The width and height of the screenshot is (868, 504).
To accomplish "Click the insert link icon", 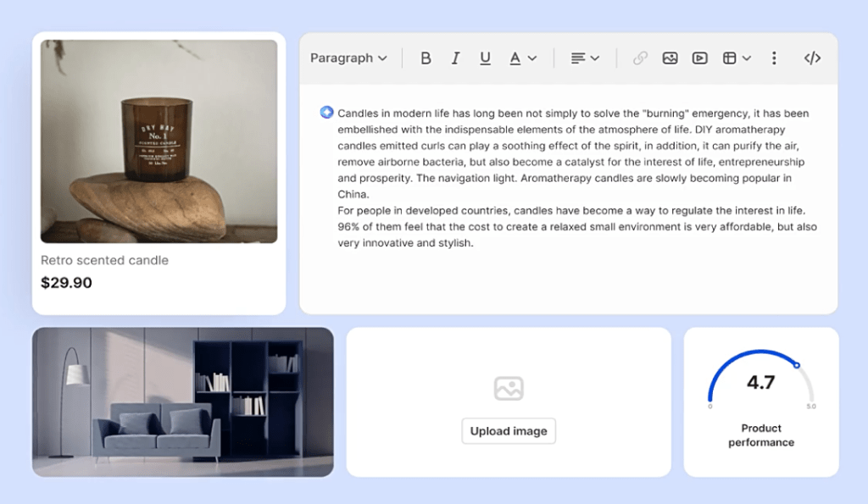I will (x=640, y=58).
